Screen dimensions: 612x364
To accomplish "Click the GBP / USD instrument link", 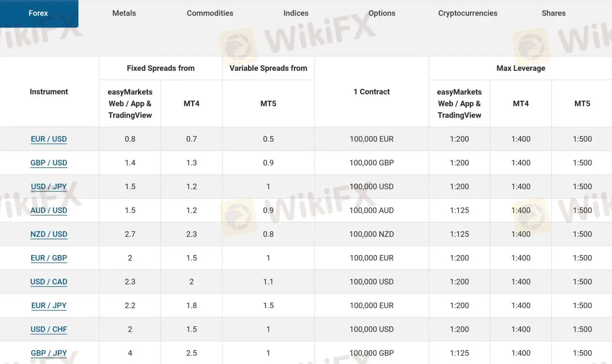I will (49, 163).
